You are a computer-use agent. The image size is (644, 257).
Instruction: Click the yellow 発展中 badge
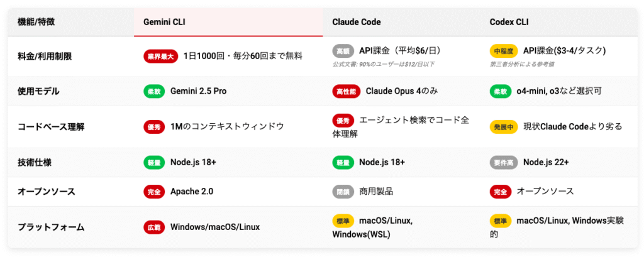click(504, 127)
